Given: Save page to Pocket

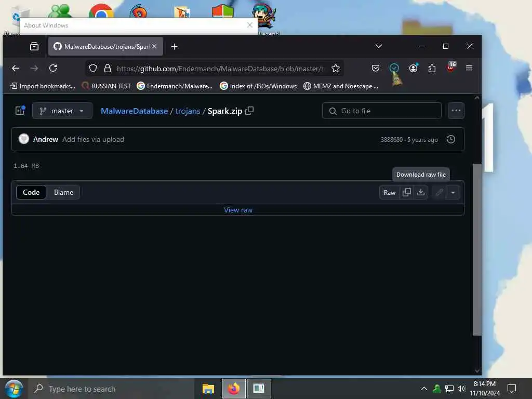Looking at the screenshot, I should coord(376,68).
